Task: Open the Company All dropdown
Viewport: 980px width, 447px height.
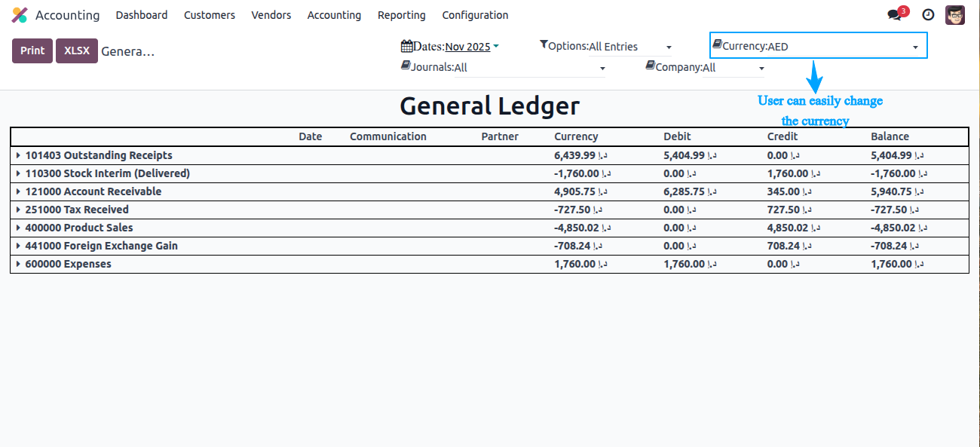Action: [x=733, y=68]
